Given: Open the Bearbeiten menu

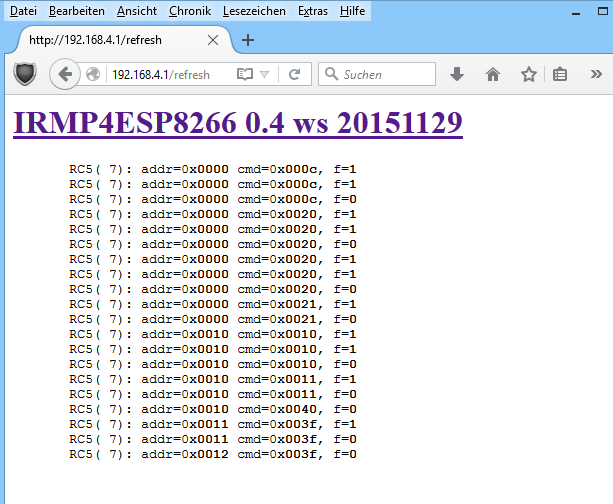Looking at the screenshot, I should tap(77, 11).
